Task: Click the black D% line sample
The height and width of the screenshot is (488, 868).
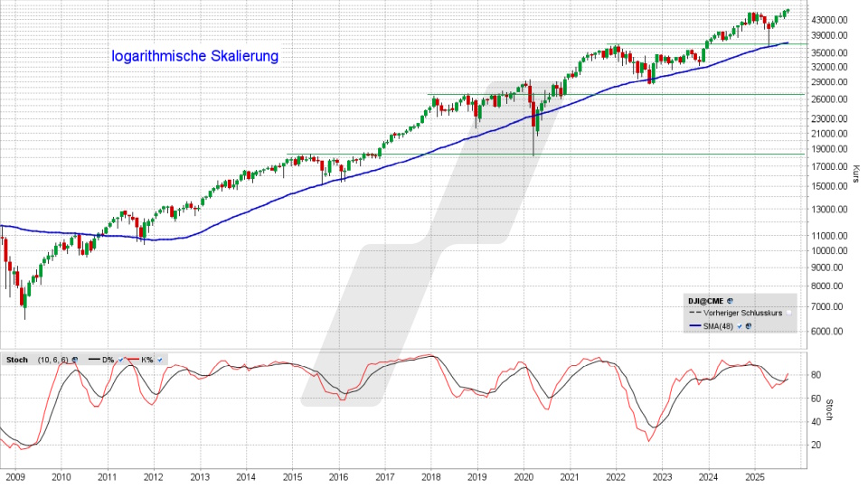Action: pos(94,359)
